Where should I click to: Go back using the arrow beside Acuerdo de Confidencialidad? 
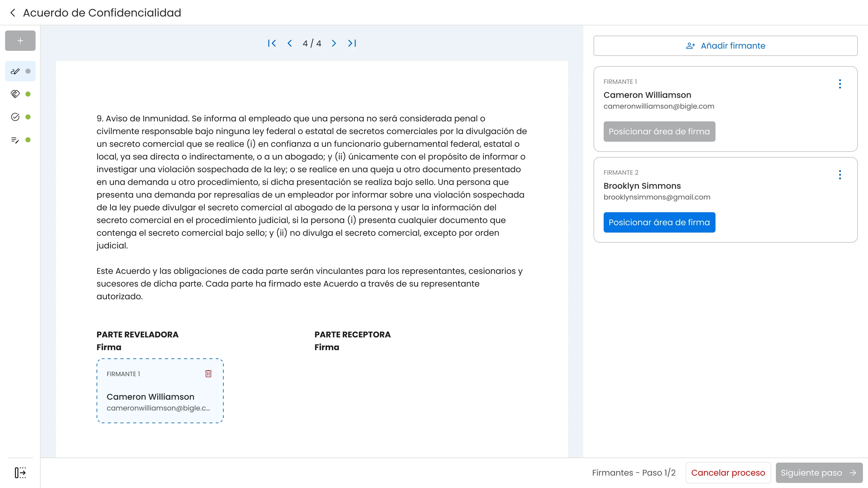coord(13,13)
